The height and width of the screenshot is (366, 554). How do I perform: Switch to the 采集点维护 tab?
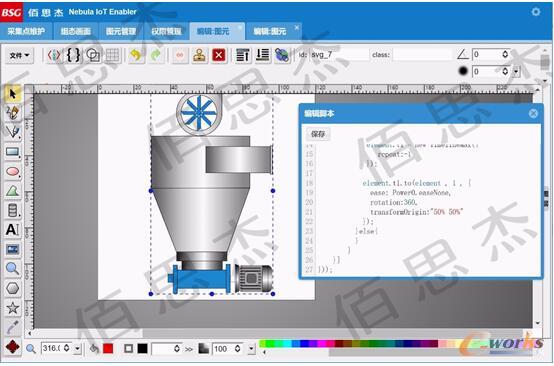pos(26,31)
